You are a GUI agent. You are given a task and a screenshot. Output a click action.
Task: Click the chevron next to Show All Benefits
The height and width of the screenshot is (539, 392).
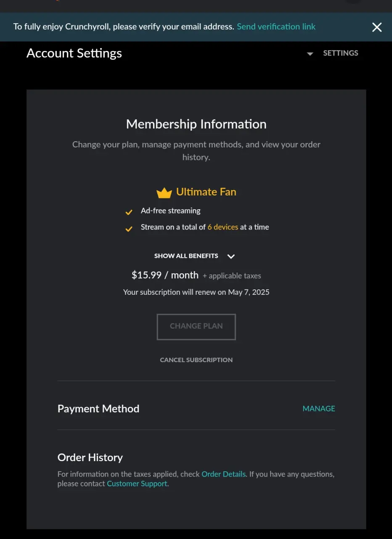(x=231, y=256)
